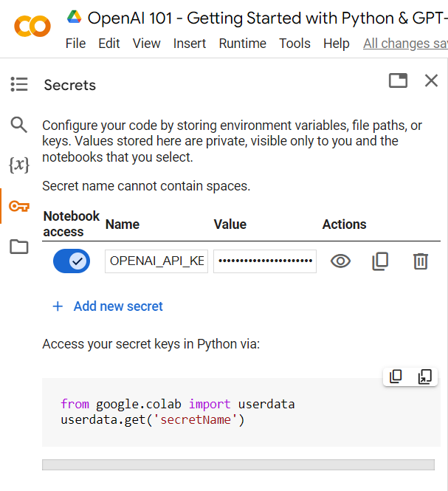This screenshot has height=491, width=448.
Task: Open the File menu
Action: (75, 44)
